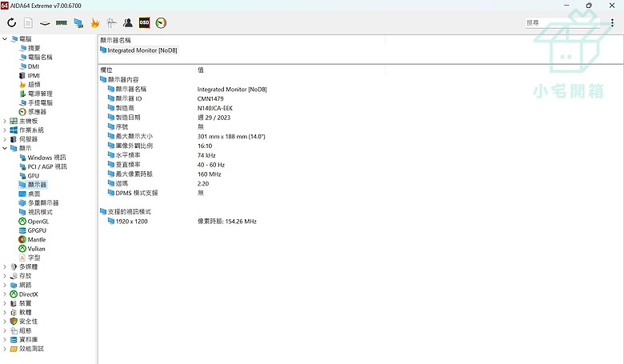The height and width of the screenshot is (364, 624).
Task: Open the SensorPanel gauge toolbar icon
Action: (x=161, y=22)
